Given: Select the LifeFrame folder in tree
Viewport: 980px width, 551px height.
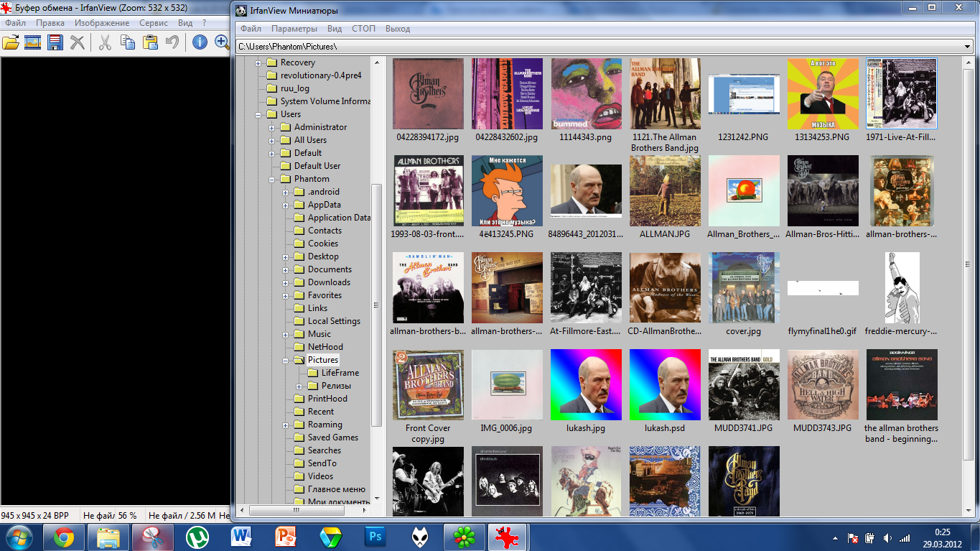Looking at the screenshot, I should [x=340, y=373].
